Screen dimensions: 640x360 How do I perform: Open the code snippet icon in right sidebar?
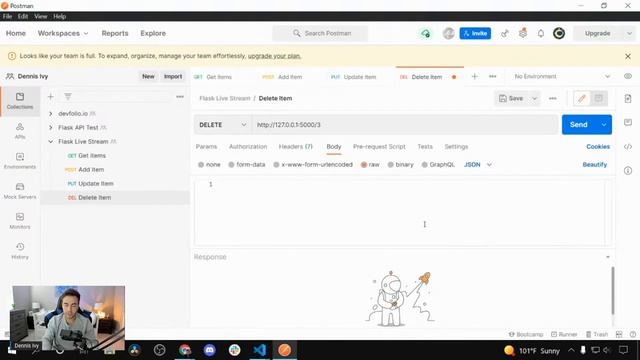click(628, 147)
